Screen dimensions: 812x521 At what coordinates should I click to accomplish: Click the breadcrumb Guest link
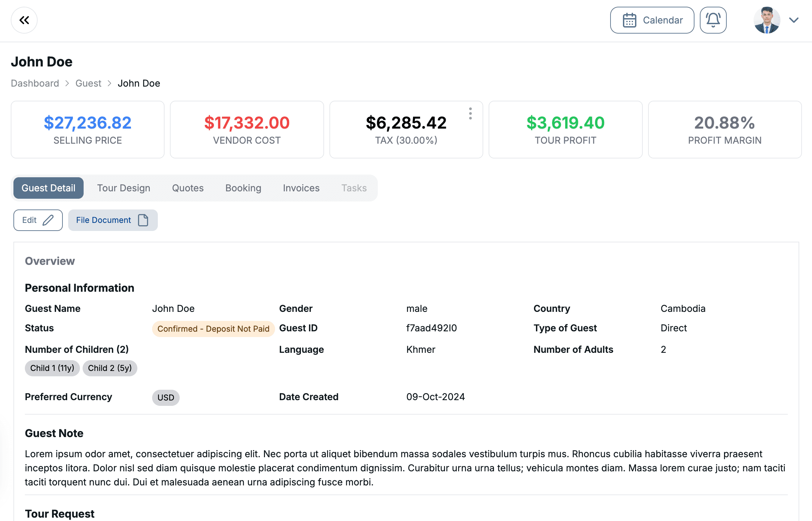88,83
